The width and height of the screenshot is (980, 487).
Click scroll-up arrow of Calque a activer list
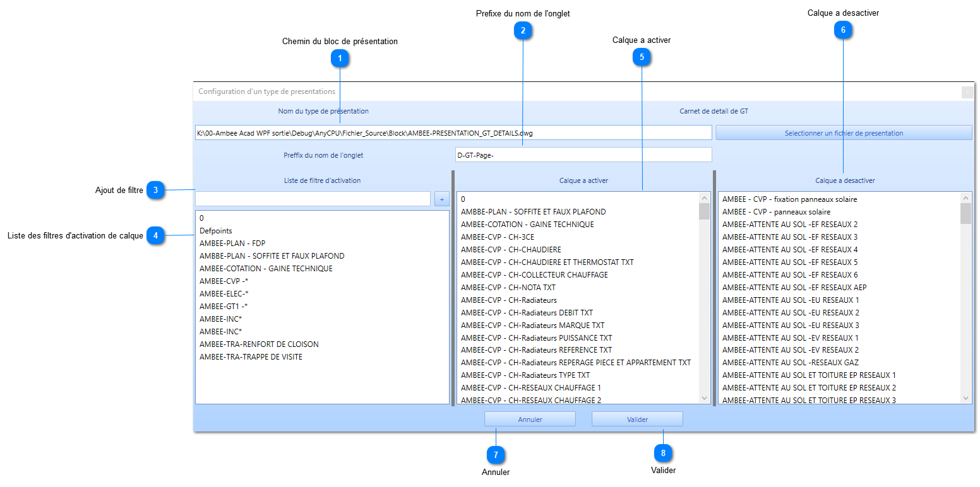pos(705,198)
